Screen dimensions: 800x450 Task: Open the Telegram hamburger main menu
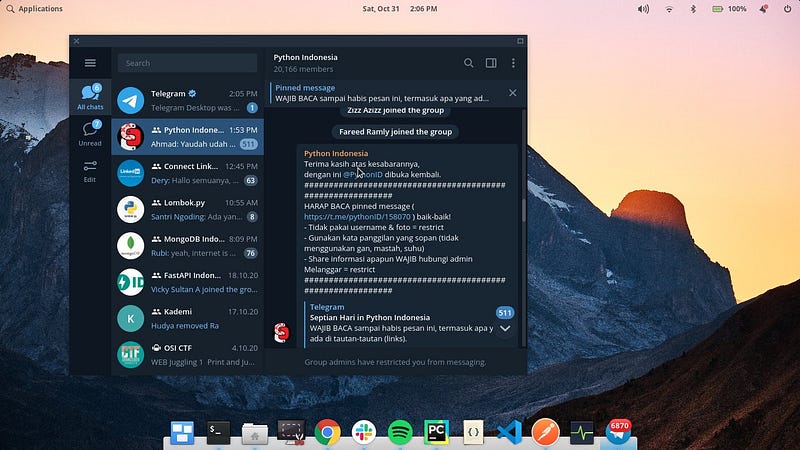(x=90, y=63)
